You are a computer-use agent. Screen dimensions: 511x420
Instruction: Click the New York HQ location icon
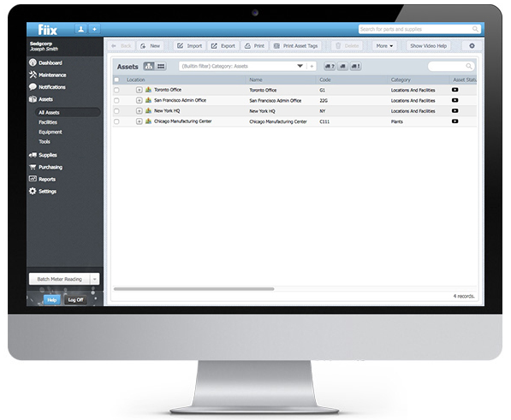click(x=149, y=110)
